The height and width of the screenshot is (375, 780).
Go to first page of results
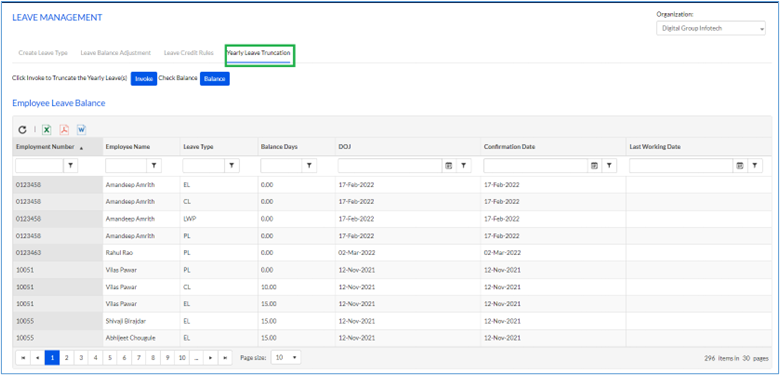click(x=23, y=358)
